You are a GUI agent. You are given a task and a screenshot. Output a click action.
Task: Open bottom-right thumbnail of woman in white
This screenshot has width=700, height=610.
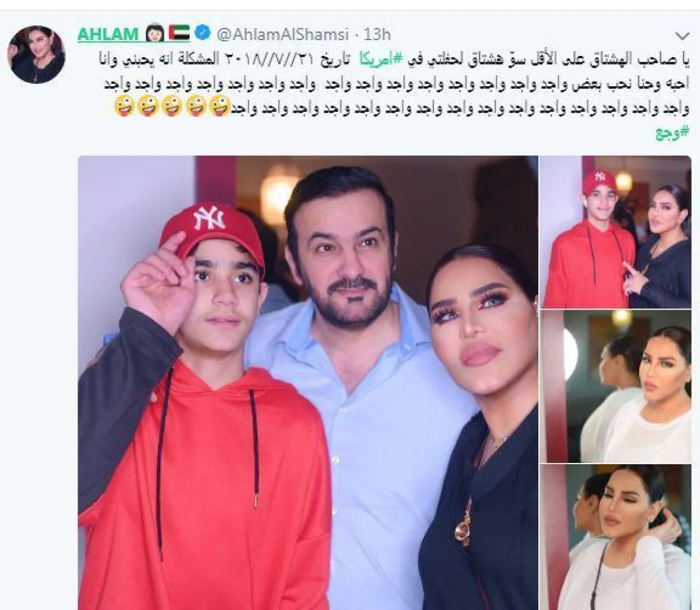[x=619, y=537]
